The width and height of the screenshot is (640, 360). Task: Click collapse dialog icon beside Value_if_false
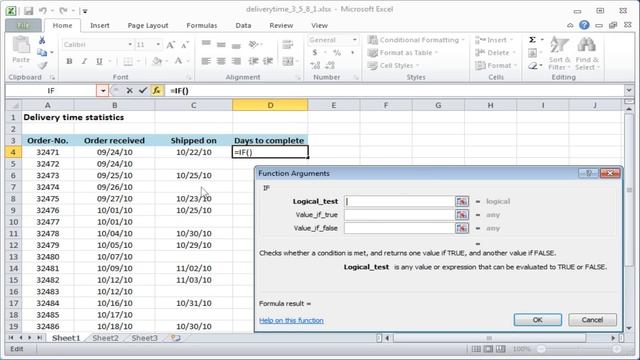click(x=462, y=228)
